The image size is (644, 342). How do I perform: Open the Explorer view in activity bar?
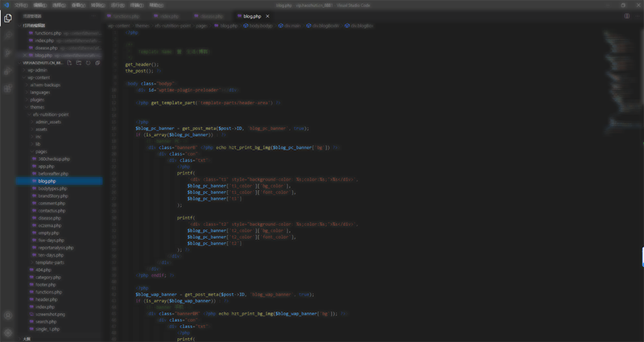[8, 19]
